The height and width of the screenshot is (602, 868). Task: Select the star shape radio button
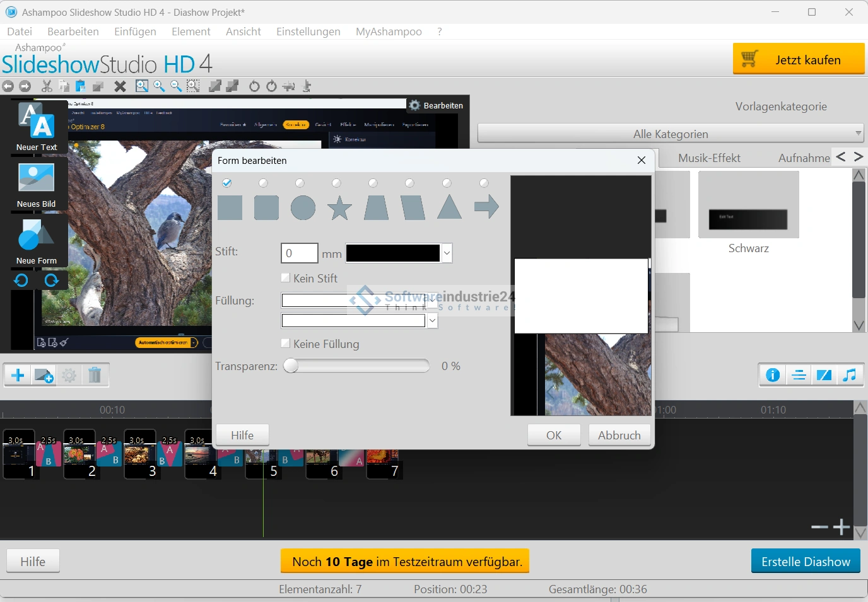tap(336, 183)
